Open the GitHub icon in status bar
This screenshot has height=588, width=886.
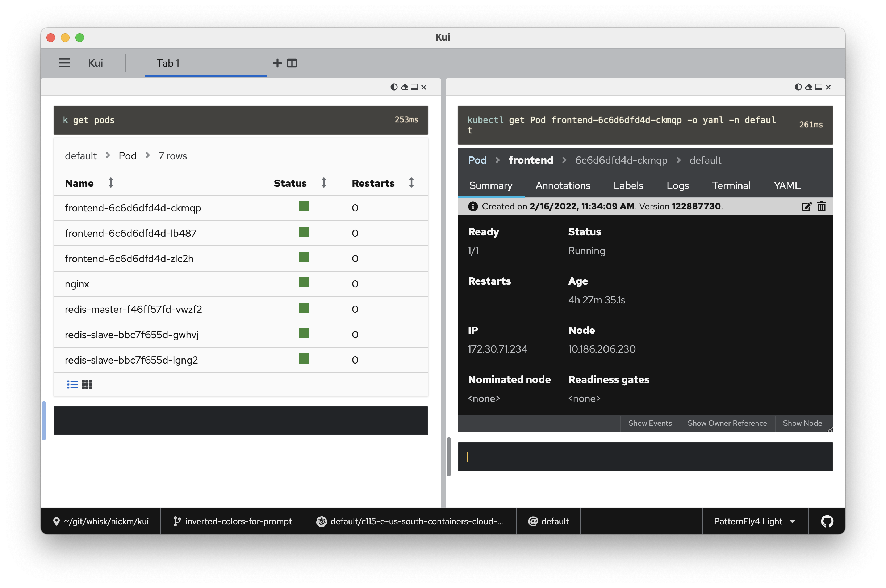(x=827, y=521)
